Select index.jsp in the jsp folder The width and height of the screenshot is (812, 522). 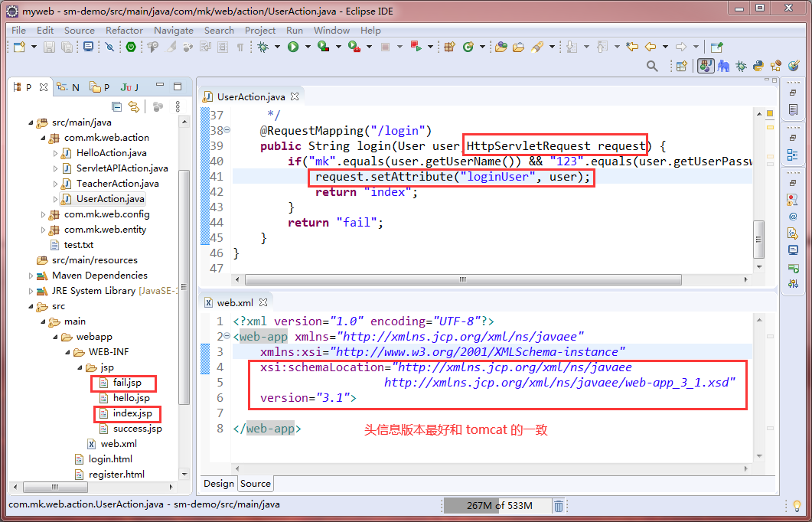[132, 414]
